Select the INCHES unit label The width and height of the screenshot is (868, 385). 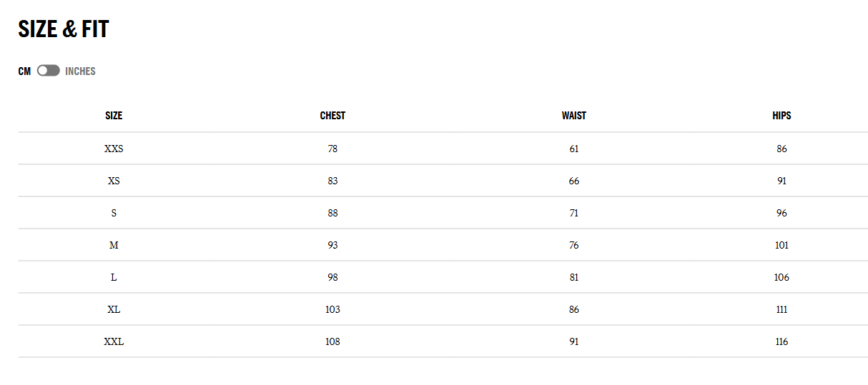(80, 71)
